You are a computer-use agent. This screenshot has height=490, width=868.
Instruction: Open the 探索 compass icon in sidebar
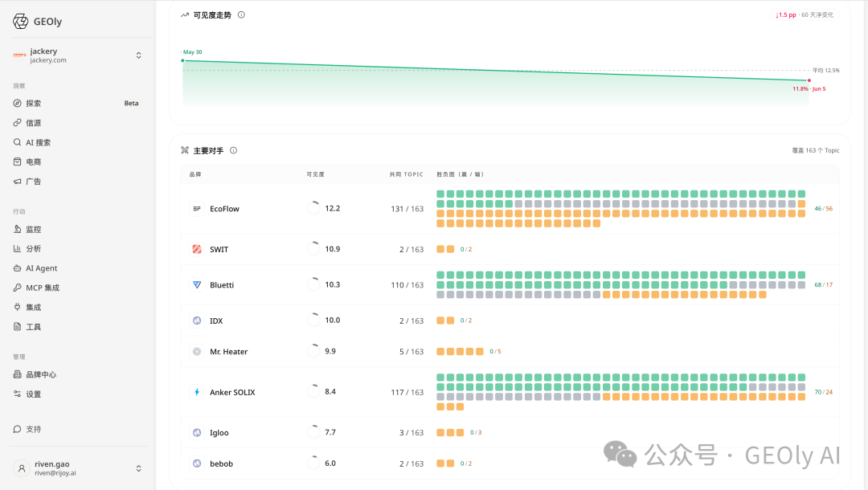point(17,104)
